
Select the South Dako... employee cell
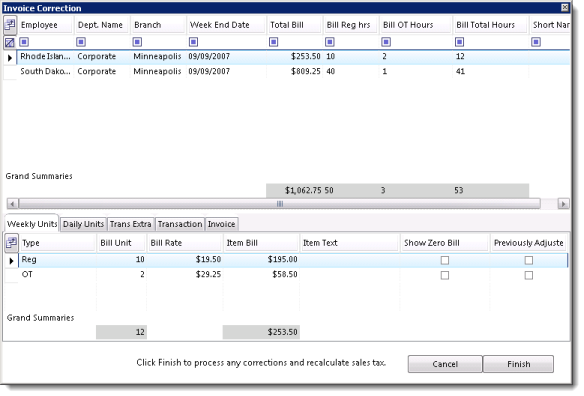pos(45,72)
